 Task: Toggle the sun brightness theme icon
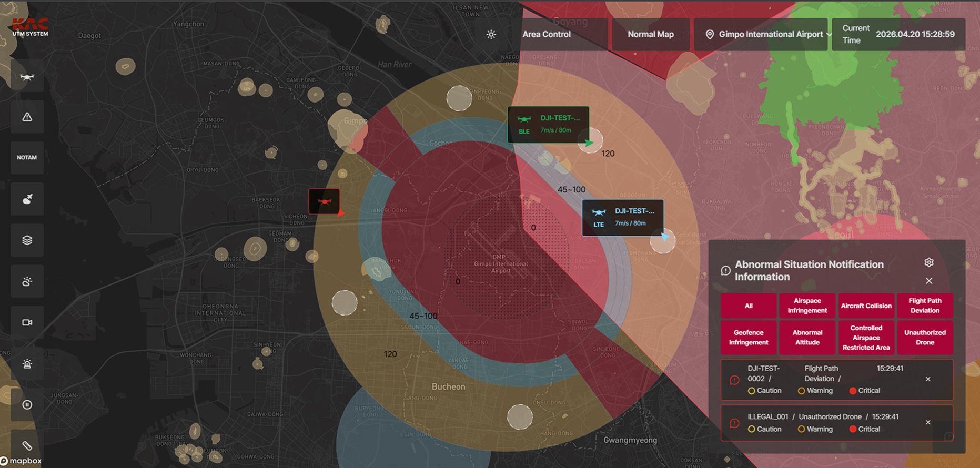click(x=491, y=35)
